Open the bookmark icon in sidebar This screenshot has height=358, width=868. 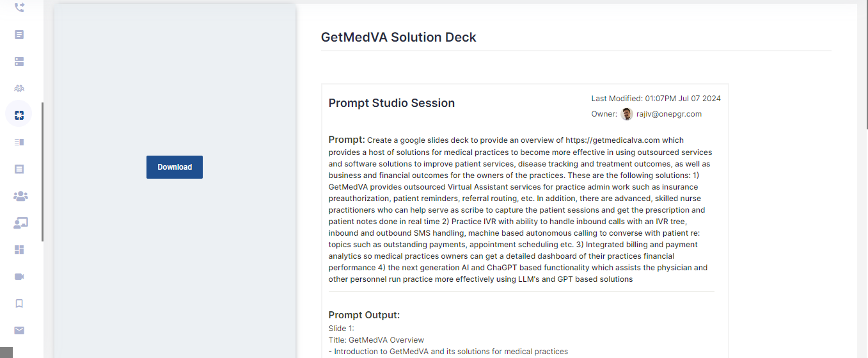pyautogui.click(x=19, y=304)
